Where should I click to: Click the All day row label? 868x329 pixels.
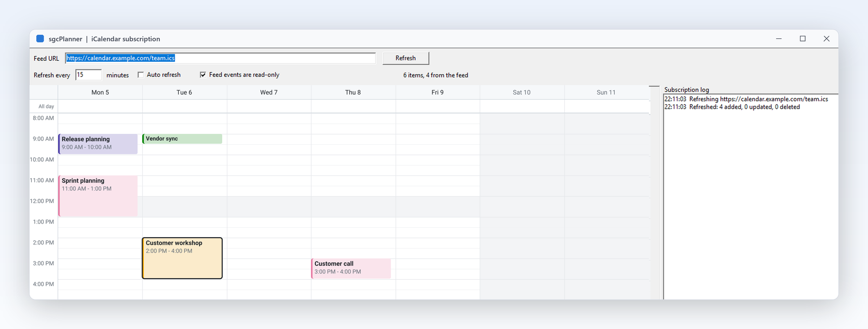(x=46, y=106)
